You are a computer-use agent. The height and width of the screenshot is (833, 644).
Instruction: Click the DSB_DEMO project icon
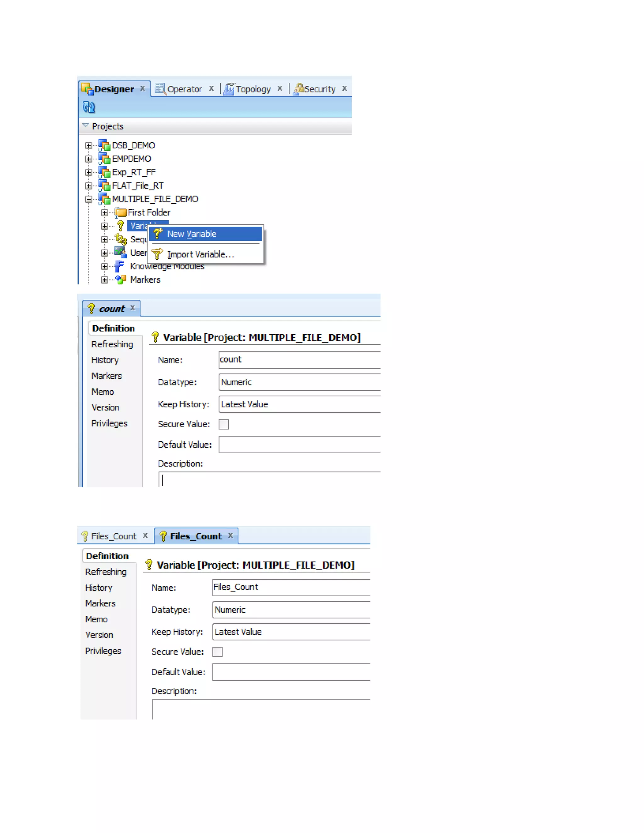(x=104, y=145)
